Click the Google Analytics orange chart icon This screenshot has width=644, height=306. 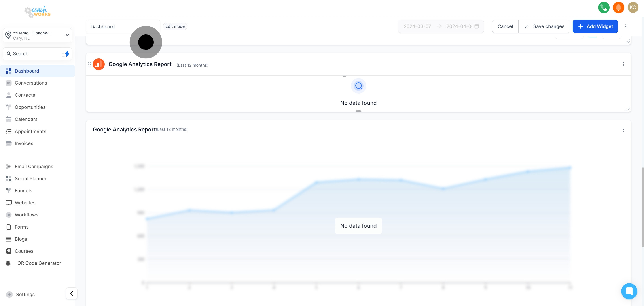[x=99, y=64]
